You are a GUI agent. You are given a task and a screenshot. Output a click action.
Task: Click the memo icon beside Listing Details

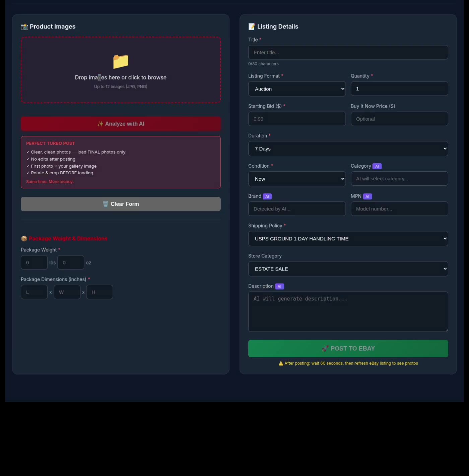[252, 27]
